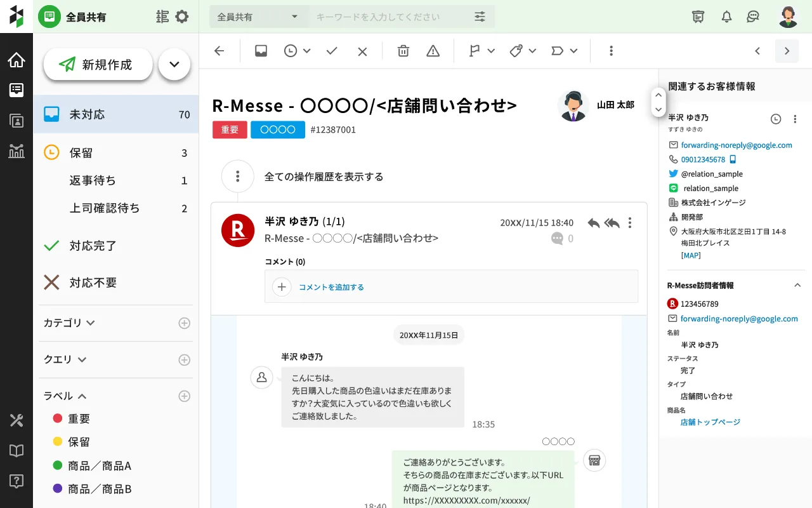Click 新規作成 button
Screen dimensions: 812x508
pyautogui.click(x=98, y=64)
